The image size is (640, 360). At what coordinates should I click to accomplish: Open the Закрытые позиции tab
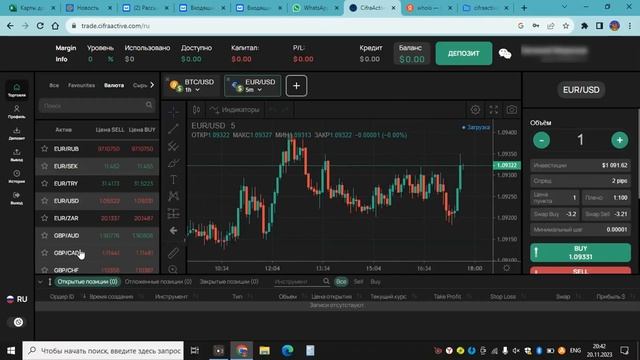(x=229, y=282)
